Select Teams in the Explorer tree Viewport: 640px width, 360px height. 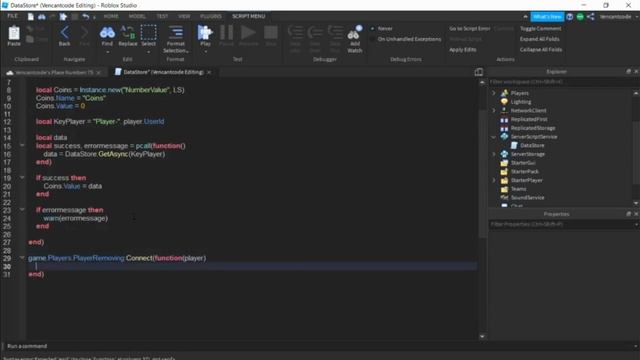pyautogui.click(x=518, y=189)
